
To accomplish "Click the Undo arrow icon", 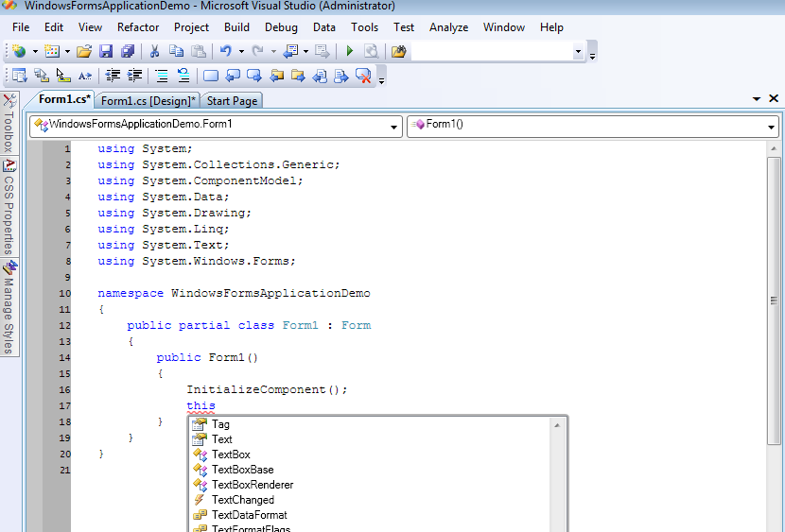I will click(x=226, y=51).
